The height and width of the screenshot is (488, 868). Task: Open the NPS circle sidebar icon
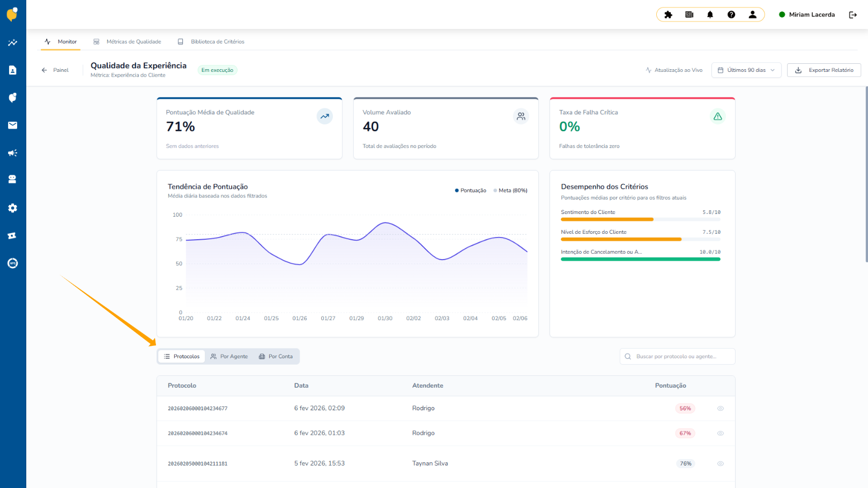(x=12, y=263)
